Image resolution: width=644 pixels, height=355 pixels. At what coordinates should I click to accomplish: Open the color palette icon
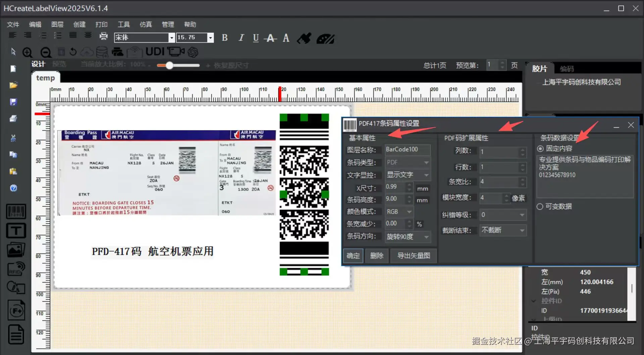click(325, 39)
